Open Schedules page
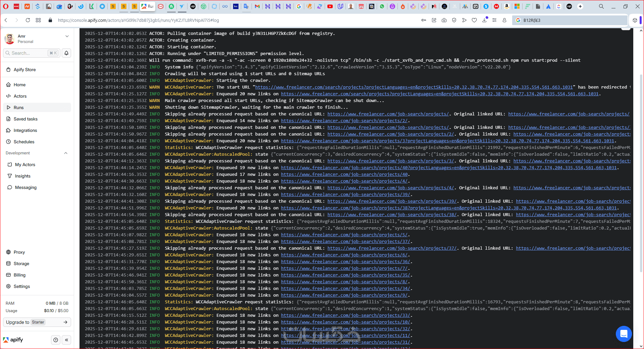The width and height of the screenshot is (644, 349). point(37,142)
